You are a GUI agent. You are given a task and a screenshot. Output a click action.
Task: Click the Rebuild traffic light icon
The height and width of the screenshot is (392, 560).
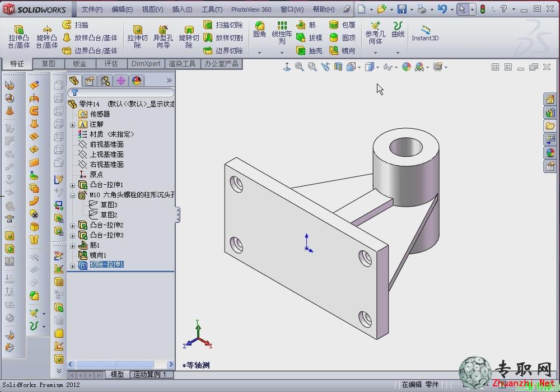[x=483, y=9]
